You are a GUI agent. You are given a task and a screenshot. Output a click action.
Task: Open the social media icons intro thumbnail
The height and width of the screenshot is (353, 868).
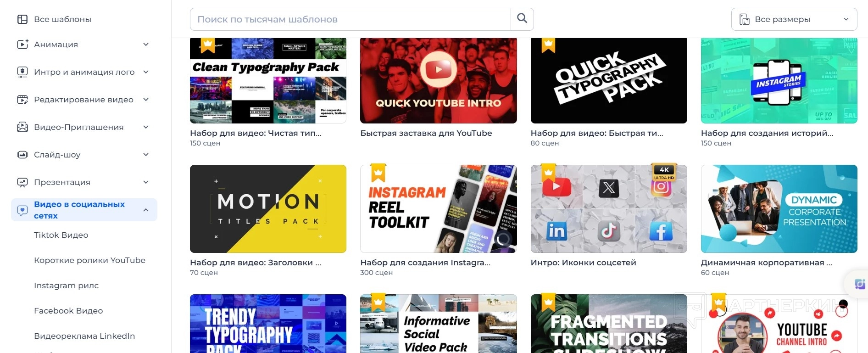tap(609, 209)
